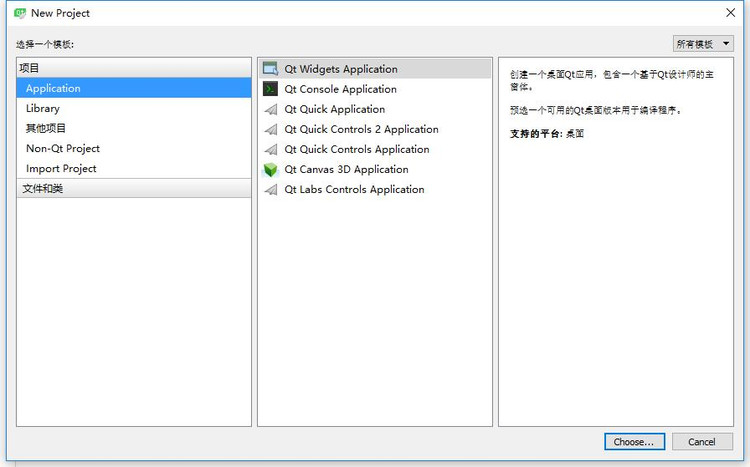This screenshot has height=467, width=750.
Task: Click the Qt Labs Controls Application icon
Action: (x=271, y=189)
